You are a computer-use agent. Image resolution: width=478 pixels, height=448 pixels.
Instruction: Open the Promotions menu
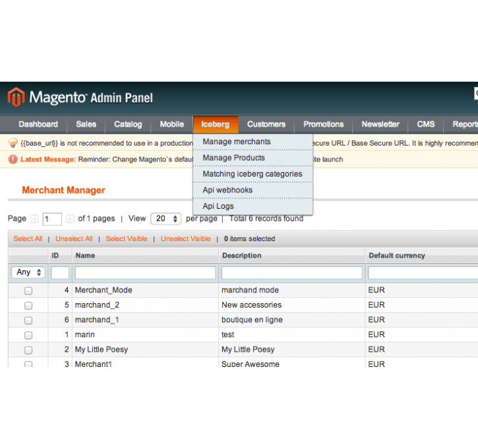tap(324, 125)
